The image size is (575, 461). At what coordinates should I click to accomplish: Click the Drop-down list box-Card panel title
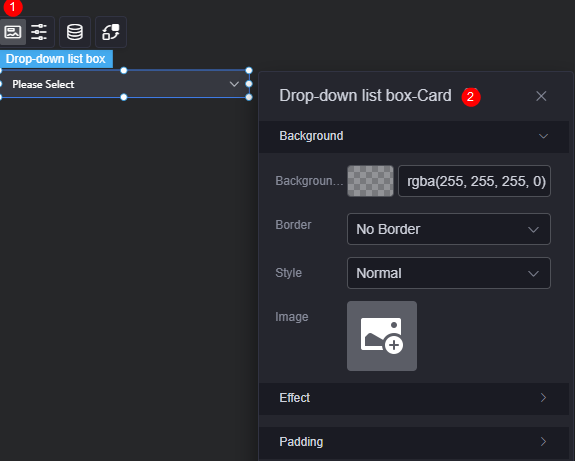click(365, 96)
